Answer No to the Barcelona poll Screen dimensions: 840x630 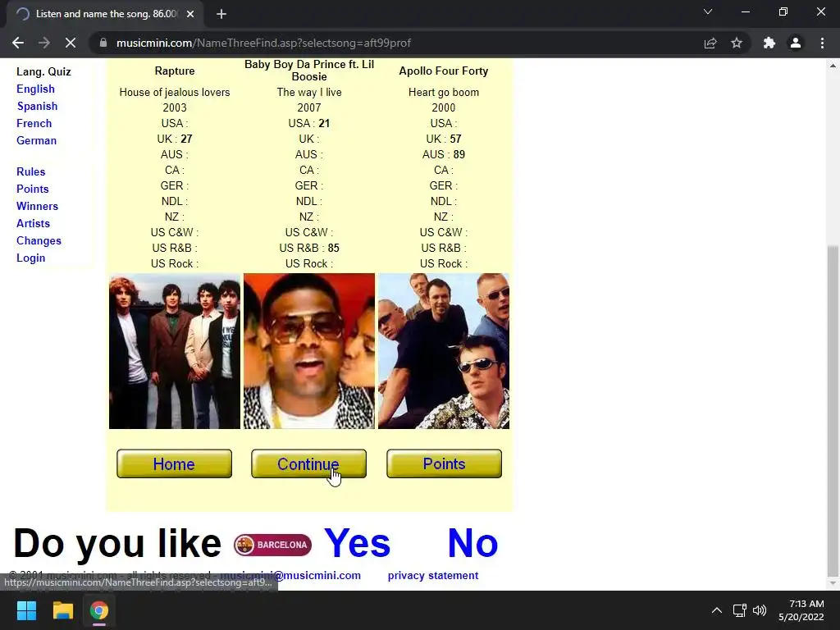472,543
